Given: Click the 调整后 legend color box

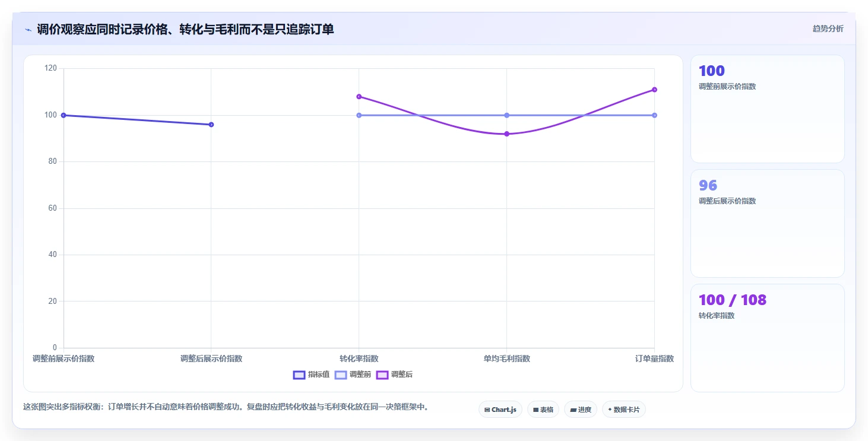Looking at the screenshot, I should 382,375.
